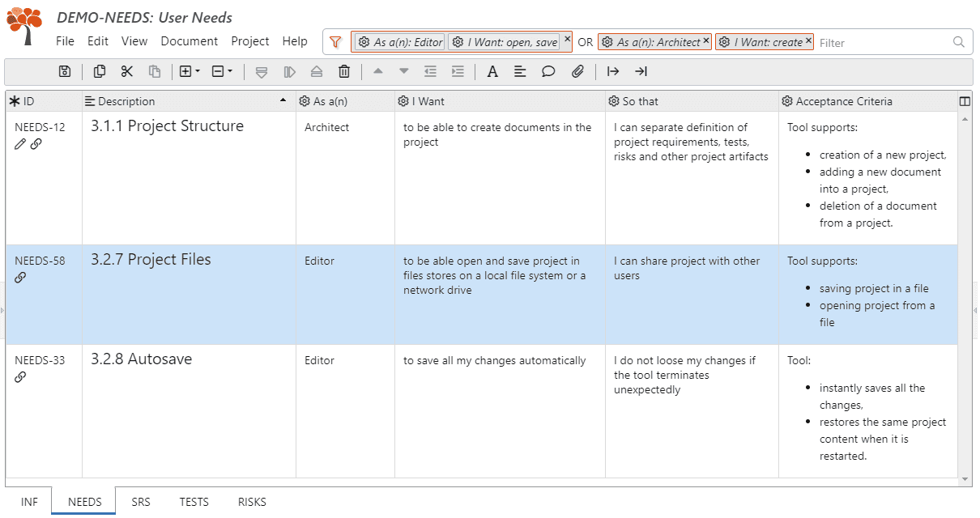Click the 'I Want' column header

pos(500,101)
